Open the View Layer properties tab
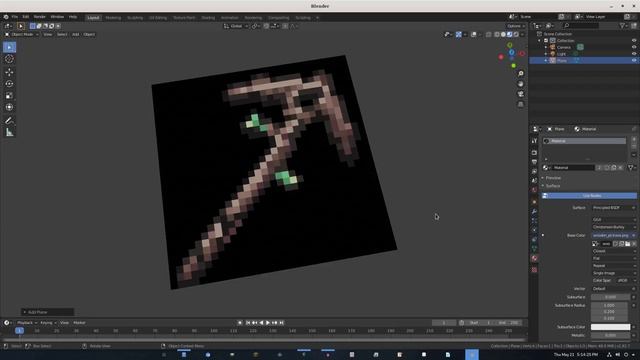Screen dimensions: 640x360 [534, 171]
